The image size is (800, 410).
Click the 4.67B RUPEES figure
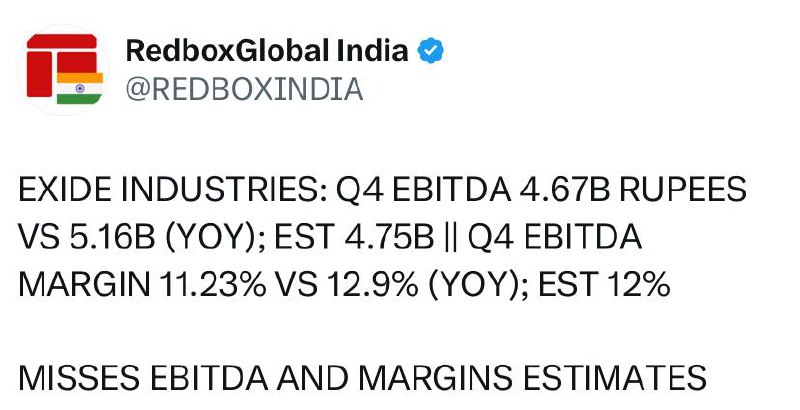(x=633, y=190)
